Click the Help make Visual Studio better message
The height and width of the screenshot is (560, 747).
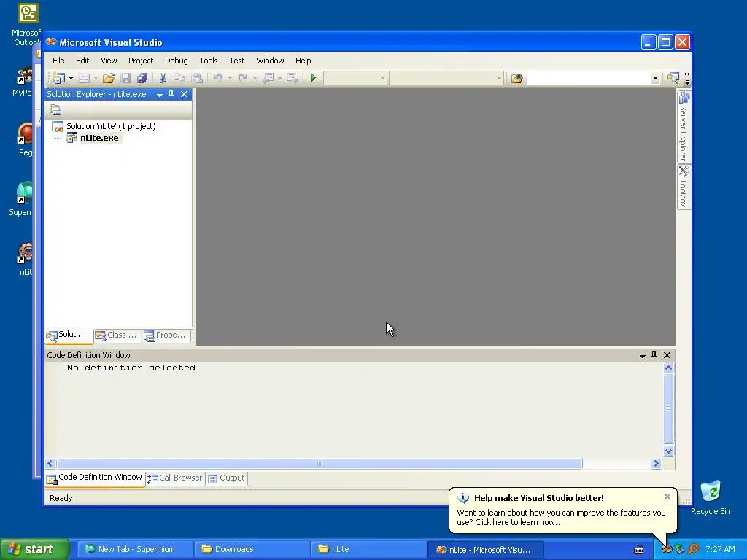561,518
